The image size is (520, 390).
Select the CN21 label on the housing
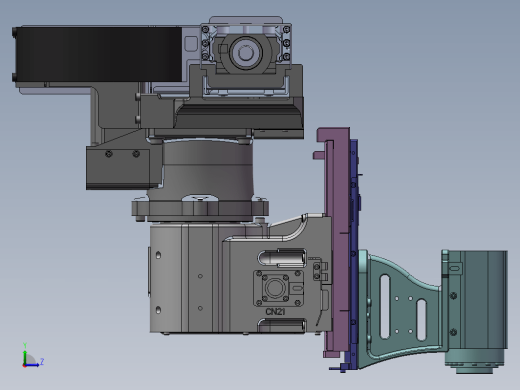275,312
